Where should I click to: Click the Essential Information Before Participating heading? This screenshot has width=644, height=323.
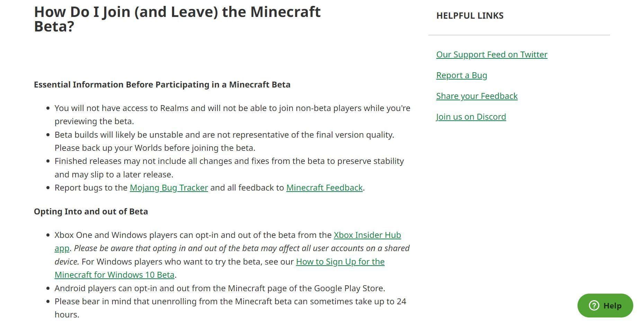click(162, 85)
